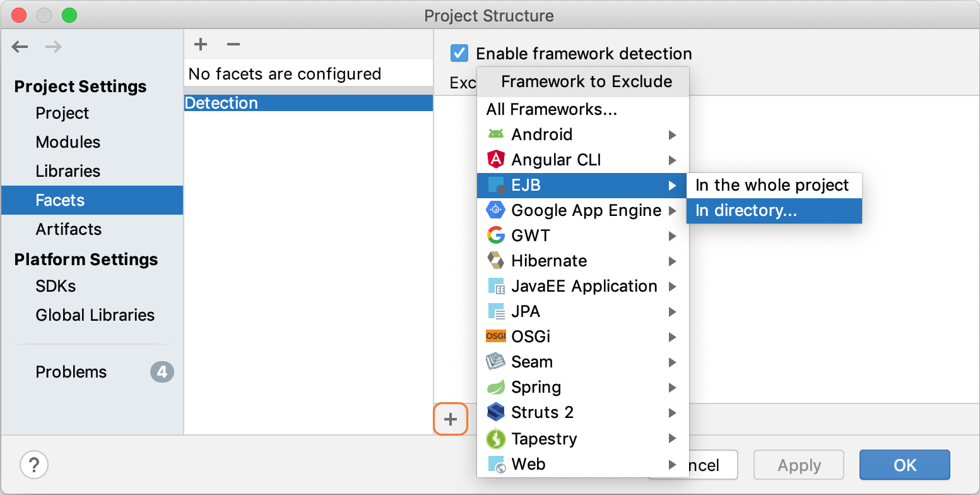The image size is (980, 495).
Task: Expand the Spring submenu arrow
Action: (673, 387)
